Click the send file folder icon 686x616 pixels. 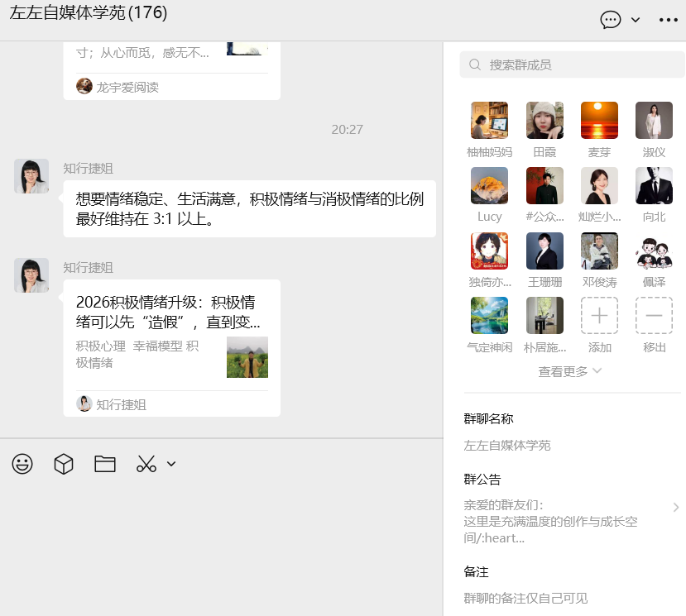[105, 464]
